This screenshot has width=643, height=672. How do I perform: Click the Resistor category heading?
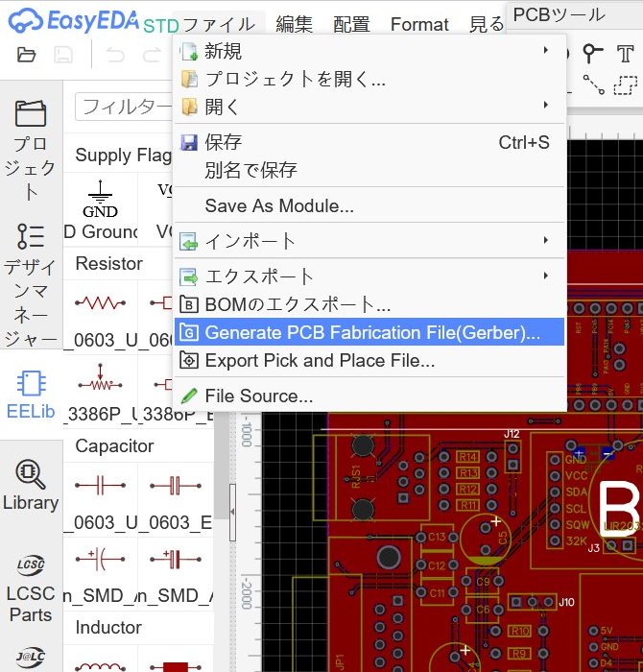coord(108,264)
